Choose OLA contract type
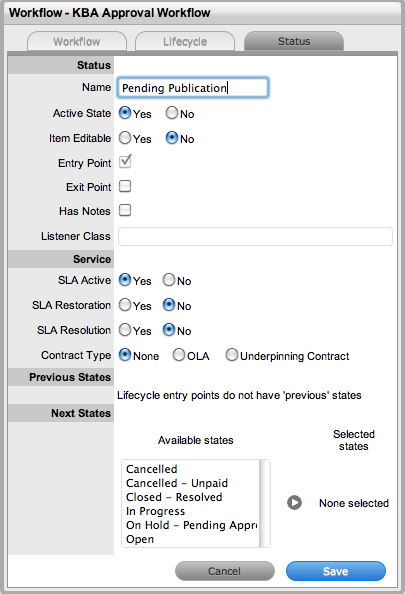 pos(179,355)
